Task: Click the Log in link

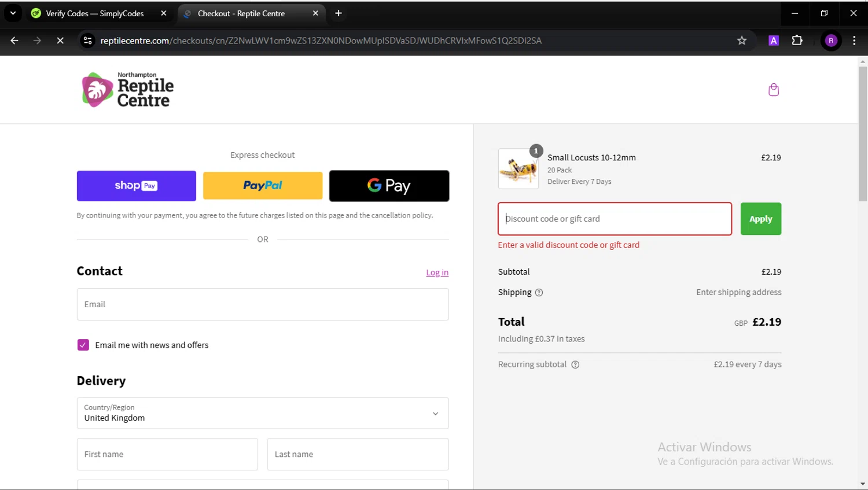Action: [437, 272]
